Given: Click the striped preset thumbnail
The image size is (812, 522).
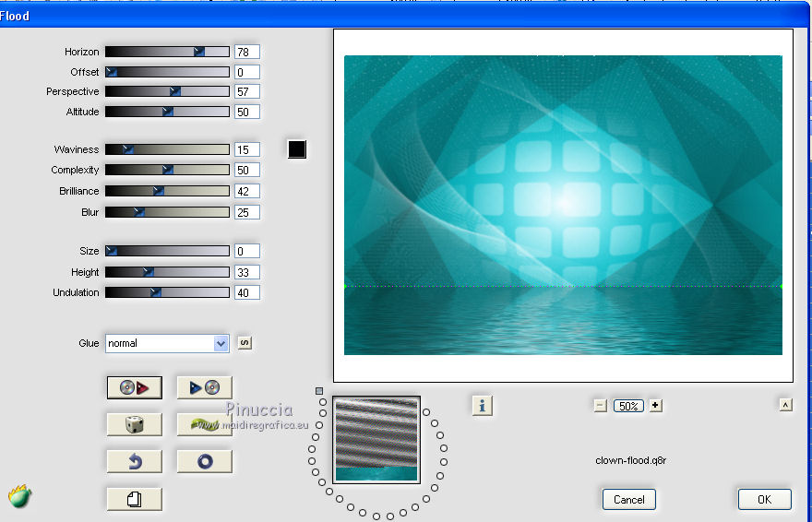Looking at the screenshot, I should click(376, 440).
